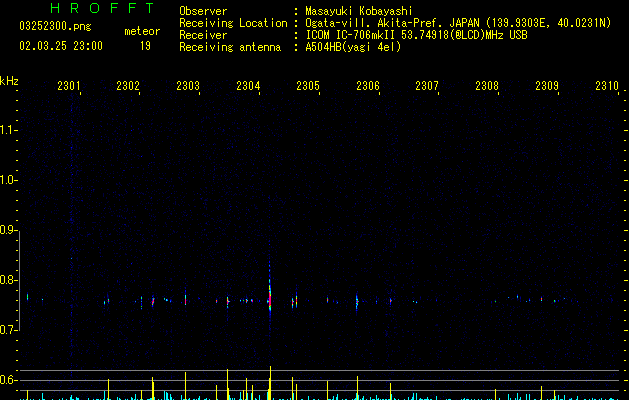Click the 0.7 kHz frequency label
Viewport: 629px width, 400px height.
8,330
